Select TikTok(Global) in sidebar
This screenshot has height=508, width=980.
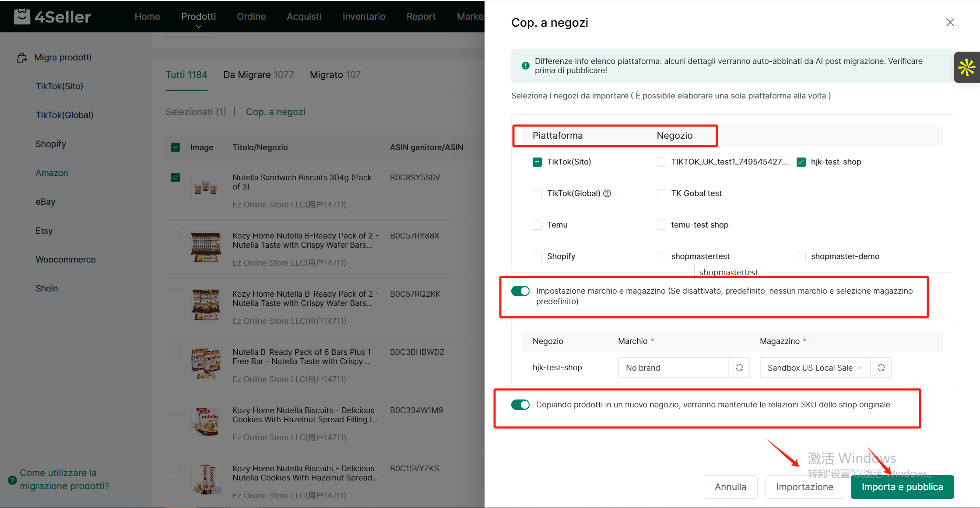pos(64,115)
